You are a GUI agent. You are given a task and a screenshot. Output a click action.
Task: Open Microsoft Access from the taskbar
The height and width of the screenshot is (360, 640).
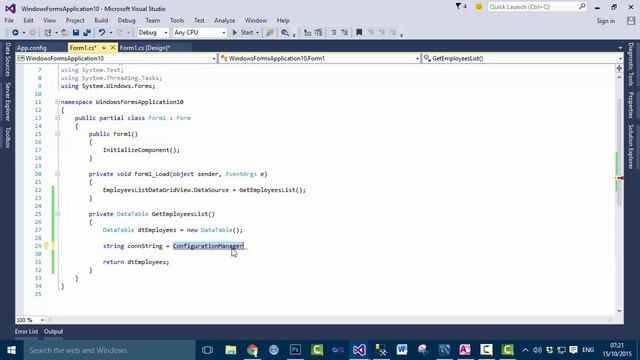[465, 350]
